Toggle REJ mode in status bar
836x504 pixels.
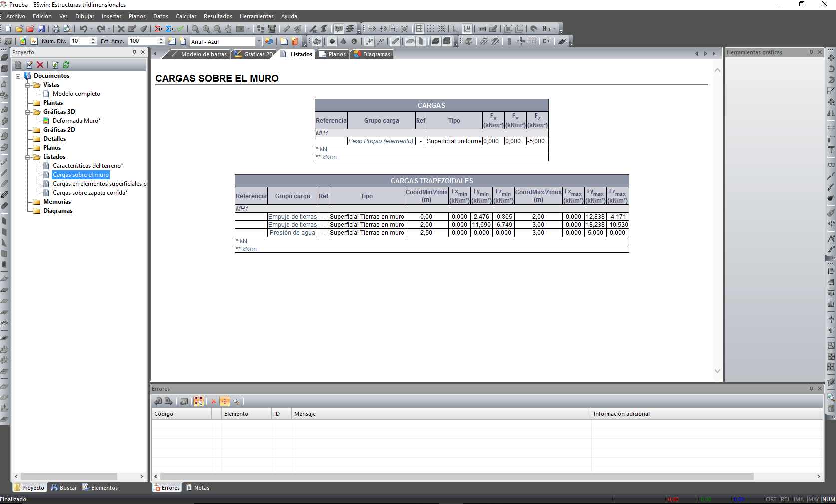coord(785,499)
